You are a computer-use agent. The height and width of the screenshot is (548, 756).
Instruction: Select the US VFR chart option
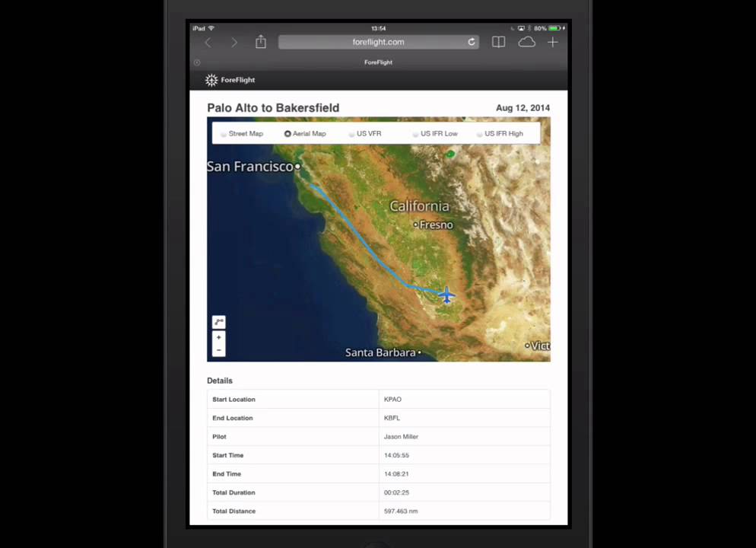tap(365, 134)
